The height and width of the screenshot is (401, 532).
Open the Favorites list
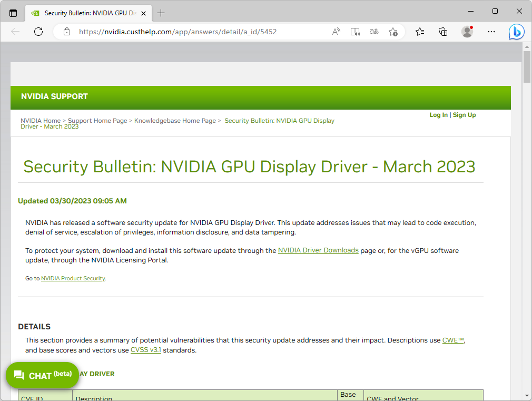pyautogui.click(x=420, y=32)
